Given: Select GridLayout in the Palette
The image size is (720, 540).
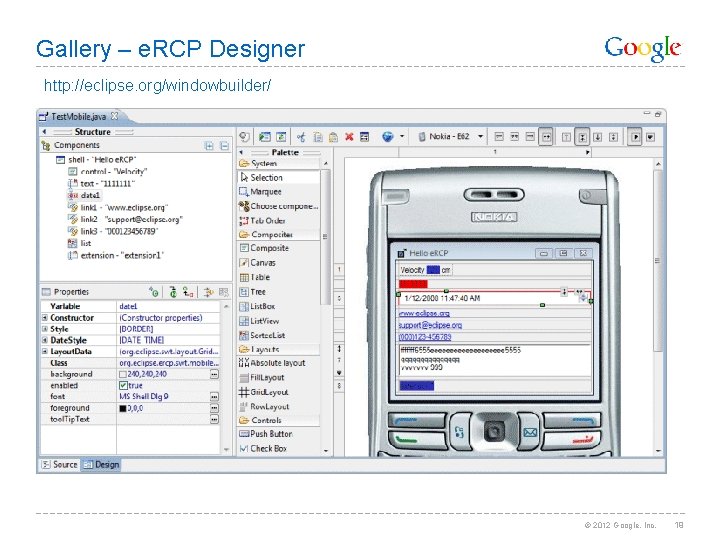Looking at the screenshot, I should click(x=264, y=392).
